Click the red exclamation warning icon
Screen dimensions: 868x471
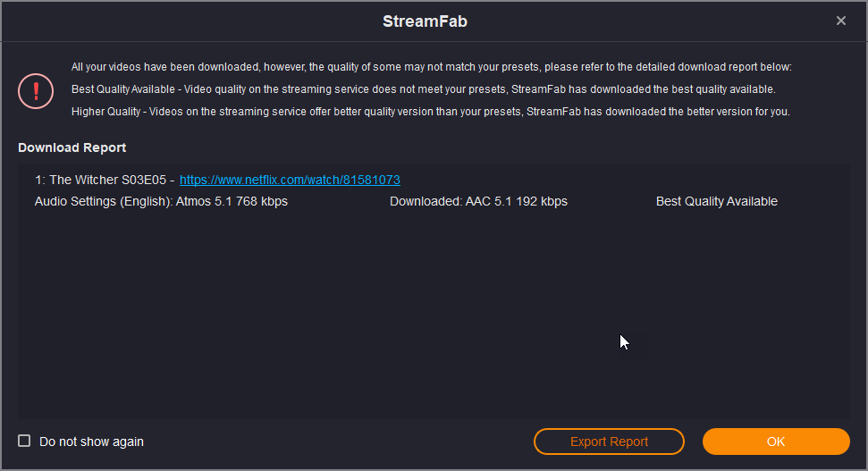tap(36, 90)
